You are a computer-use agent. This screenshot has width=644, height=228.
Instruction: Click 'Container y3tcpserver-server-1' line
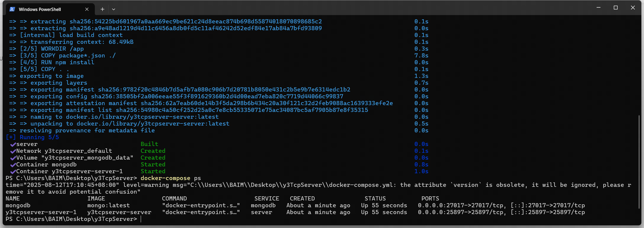[69, 171]
